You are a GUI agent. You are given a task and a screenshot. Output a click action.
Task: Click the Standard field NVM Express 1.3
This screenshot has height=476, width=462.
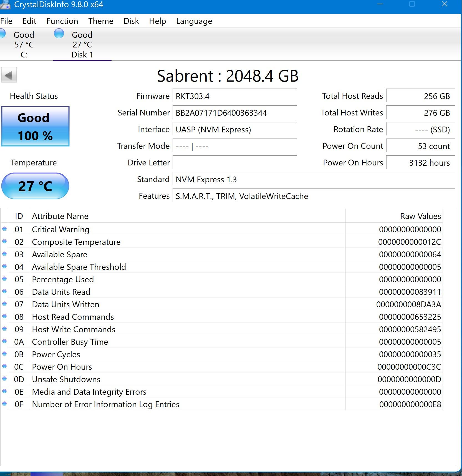[314, 180]
